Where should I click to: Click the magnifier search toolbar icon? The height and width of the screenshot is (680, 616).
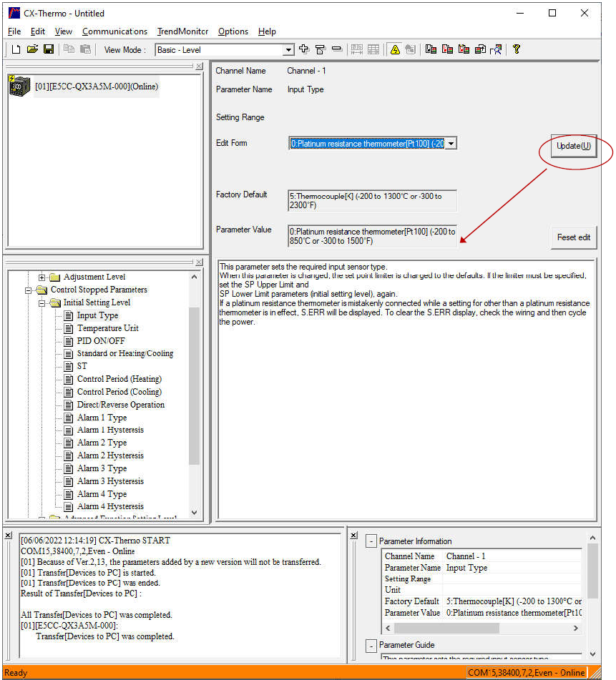(x=497, y=49)
